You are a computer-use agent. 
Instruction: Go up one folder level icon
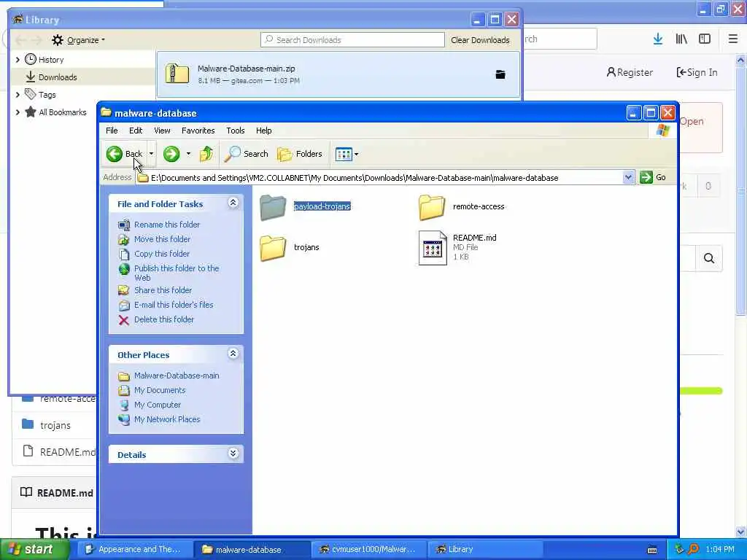[x=206, y=154]
